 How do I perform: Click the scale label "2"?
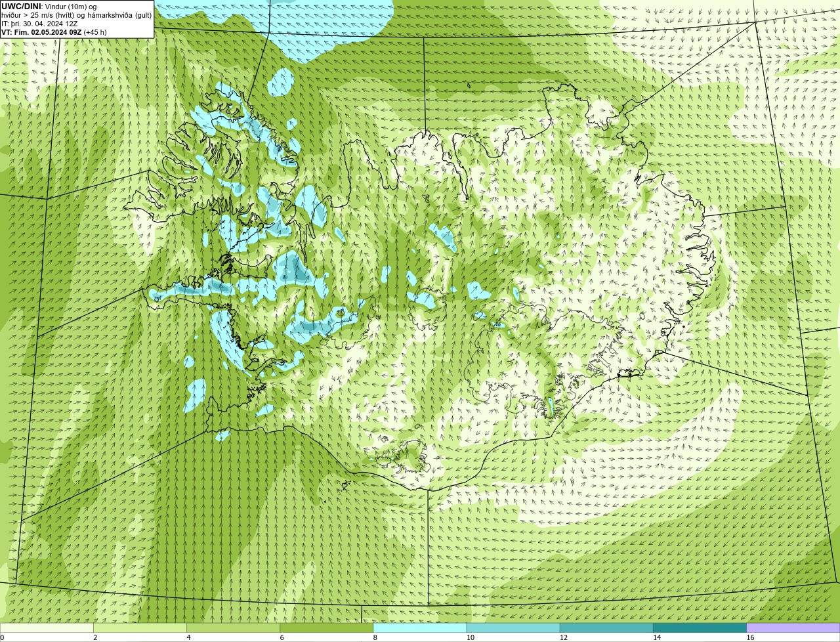(95, 637)
